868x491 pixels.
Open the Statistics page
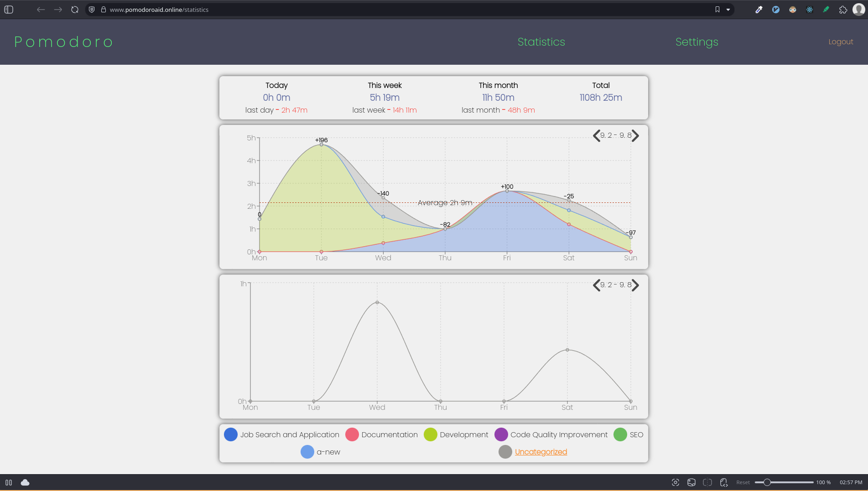tap(541, 42)
